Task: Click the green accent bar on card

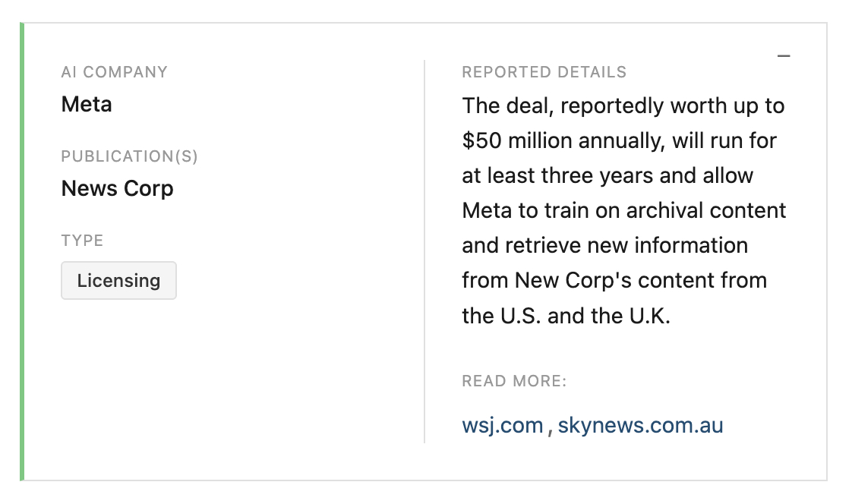Action: point(22,251)
